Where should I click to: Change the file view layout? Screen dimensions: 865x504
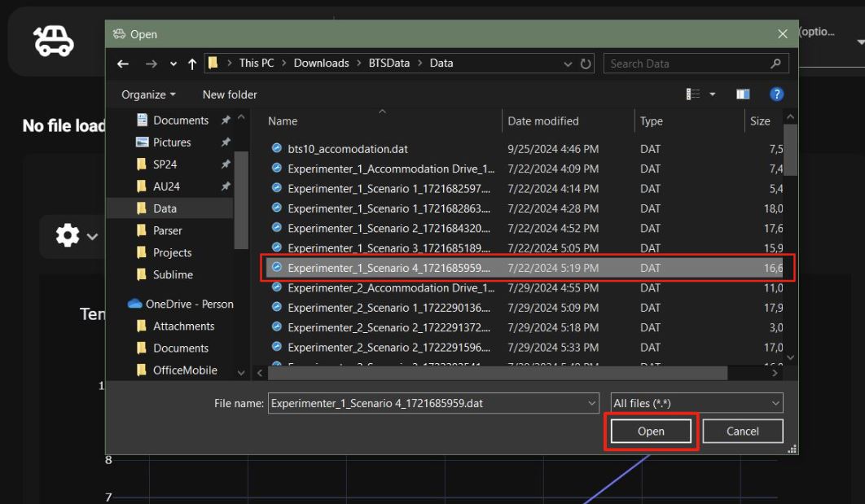(x=693, y=94)
